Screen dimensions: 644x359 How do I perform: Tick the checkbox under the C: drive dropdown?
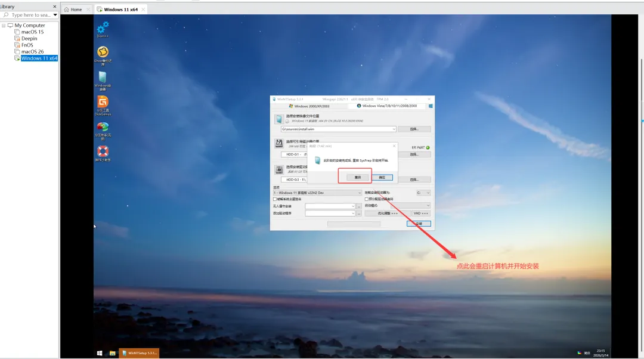pos(366,199)
